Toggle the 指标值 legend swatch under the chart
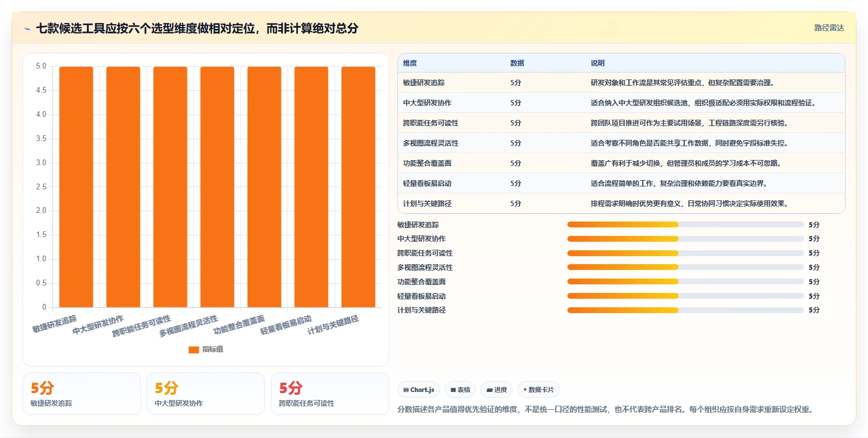Image resolution: width=868 pixels, height=438 pixels. (x=194, y=349)
